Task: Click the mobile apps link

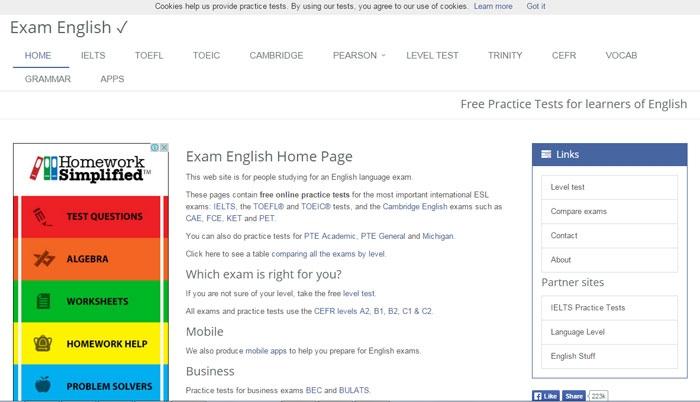Action: (x=266, y=351)
